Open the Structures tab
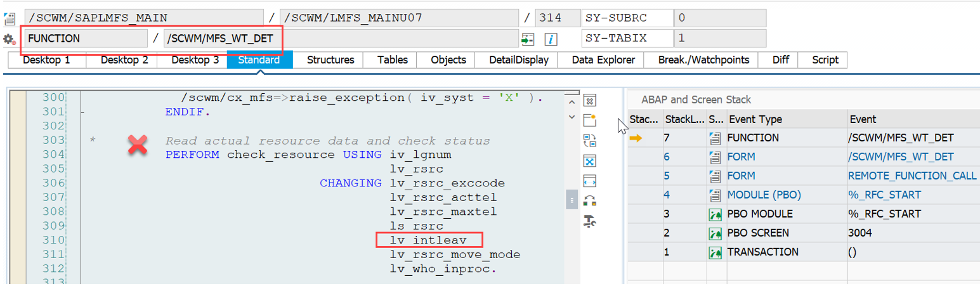980x286 pixels. (330, 60)
